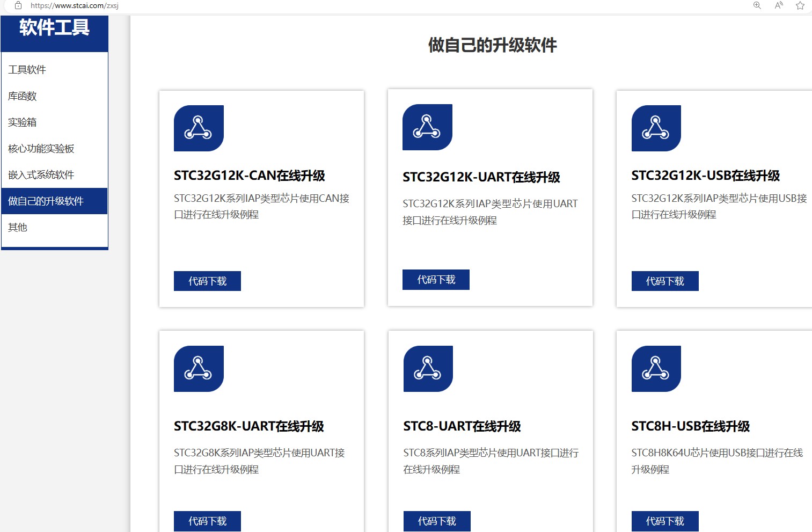Click the STC32G8K-UART在线升级 title

coord(249,426)
